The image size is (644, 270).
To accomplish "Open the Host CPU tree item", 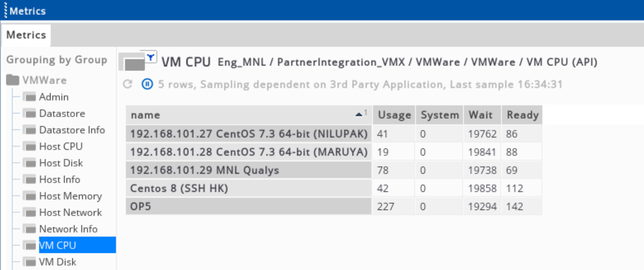I will pyautogui.click(x=61, y=146).
